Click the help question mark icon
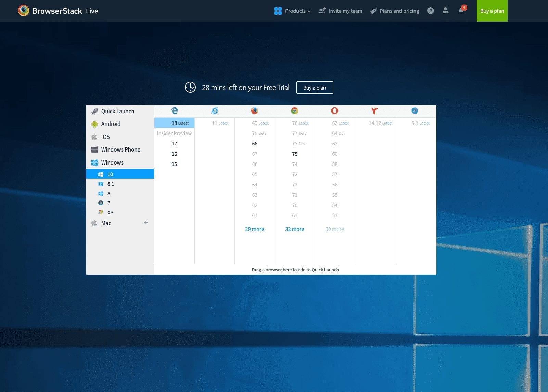Image resolution: width=548 pixels, height=392 pixels. pyautogui.click(x=430, y=11)
